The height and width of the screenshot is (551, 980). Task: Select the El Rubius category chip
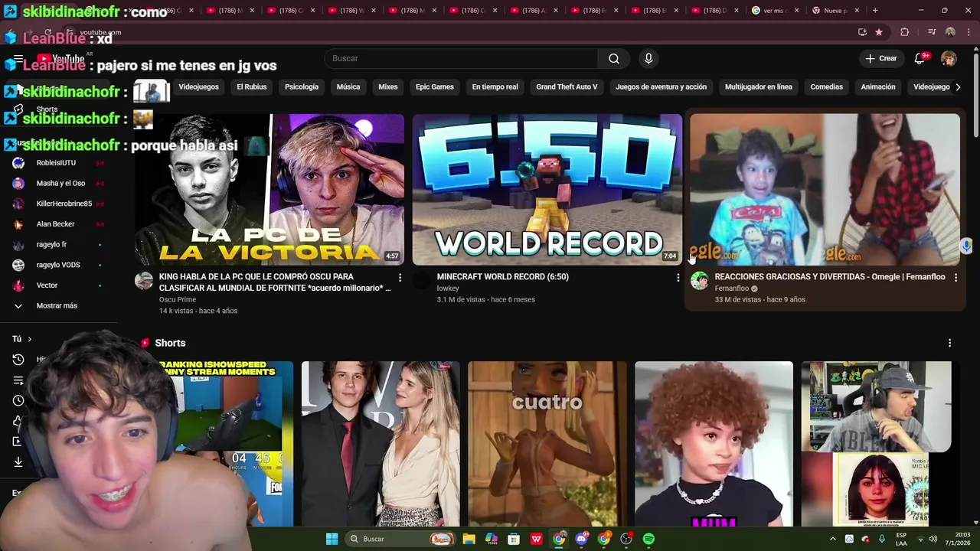click(x=251, y=87)
